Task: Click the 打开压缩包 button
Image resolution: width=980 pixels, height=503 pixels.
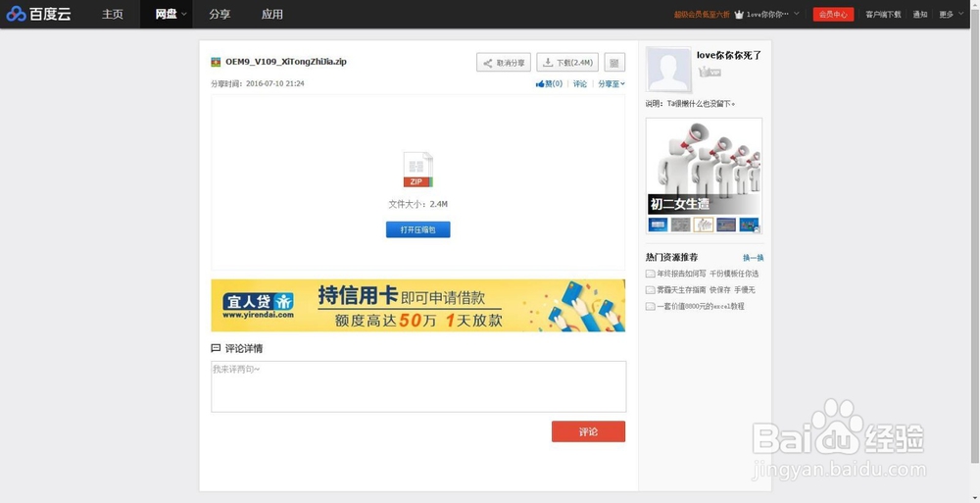Action: [x=418, y=229]
